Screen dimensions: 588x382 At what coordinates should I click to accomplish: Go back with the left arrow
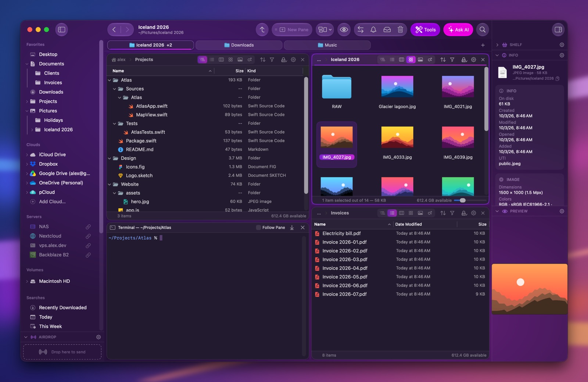coord(114,30)
